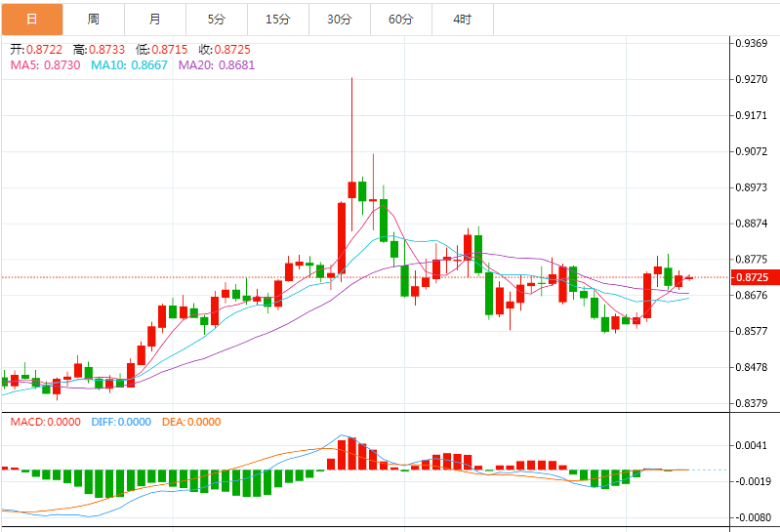The height and width of the screenshot is (532, 780).
Task: Click the 0.8478 price axis label
Action: 751,367
